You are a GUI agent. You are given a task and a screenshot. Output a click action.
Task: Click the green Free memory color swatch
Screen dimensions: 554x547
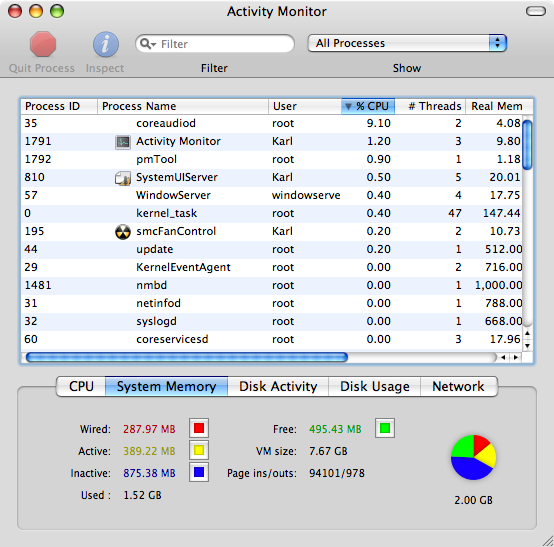[385, 428]
